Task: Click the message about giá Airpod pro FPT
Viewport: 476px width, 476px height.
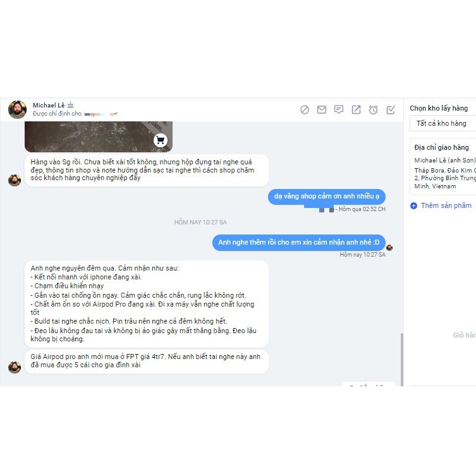Action: click(x=146, y=361)
